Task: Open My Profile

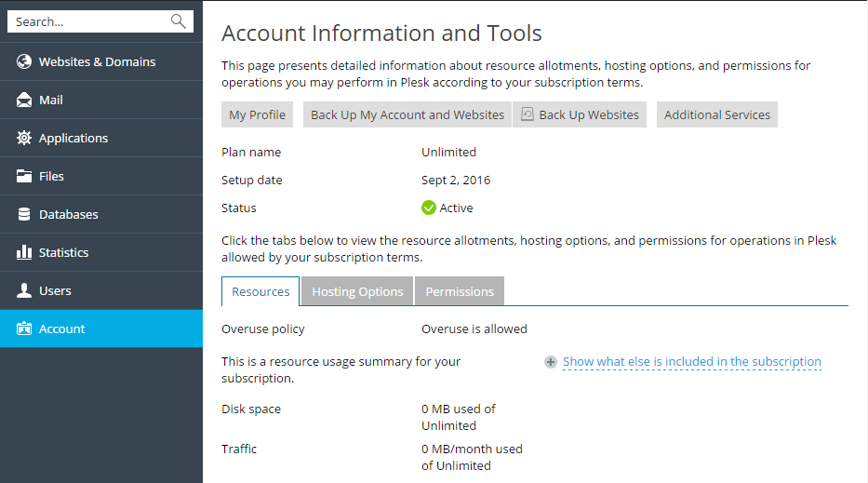Action: tap(257, 114)
